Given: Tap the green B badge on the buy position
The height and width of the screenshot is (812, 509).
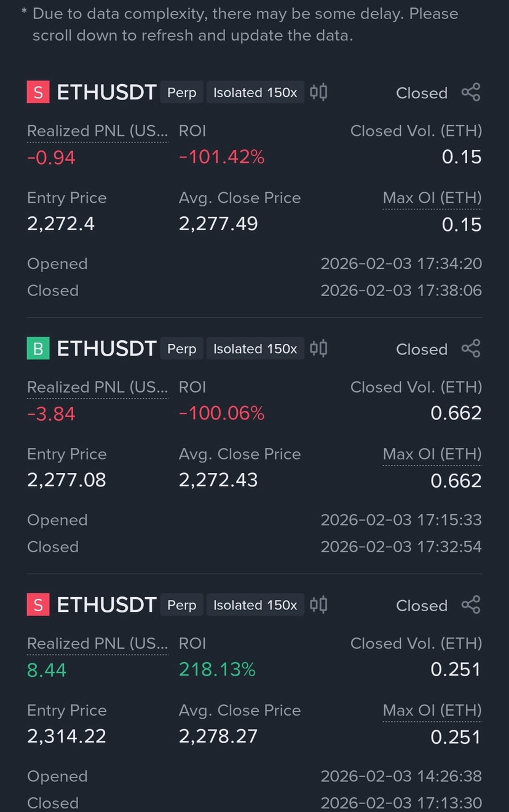Looking at the screenshot, I should [x=37, y=349].
